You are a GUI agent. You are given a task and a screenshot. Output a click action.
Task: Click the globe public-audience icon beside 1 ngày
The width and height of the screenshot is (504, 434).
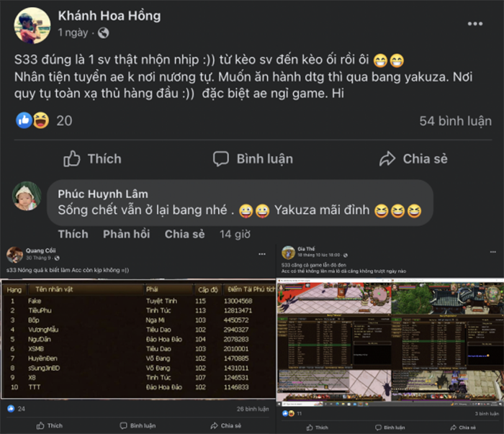tap(103, 33)
